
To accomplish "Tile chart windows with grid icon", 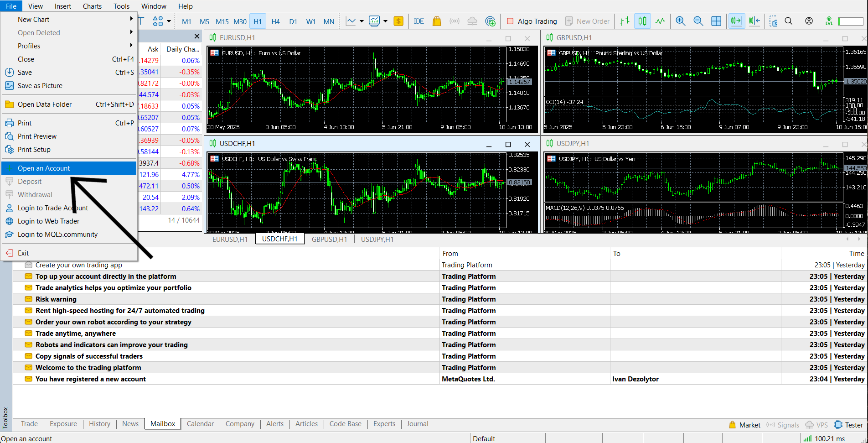I will tap(716, 21).
